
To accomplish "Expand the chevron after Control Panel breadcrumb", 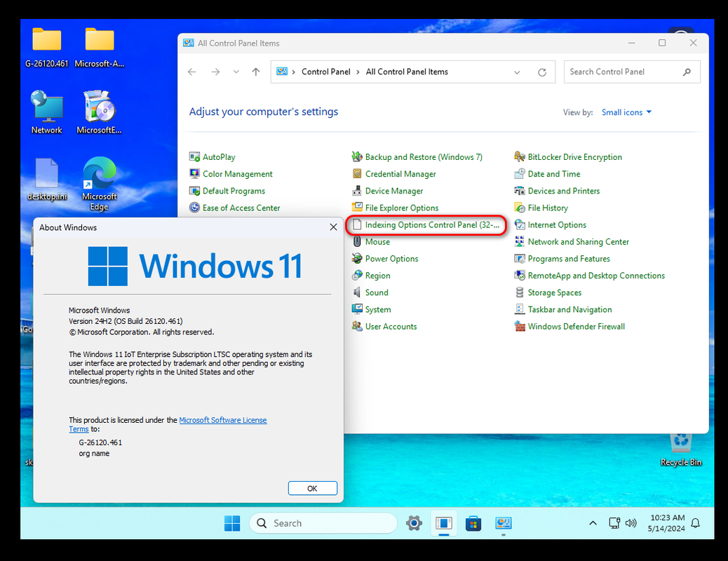I will point(358,72).
